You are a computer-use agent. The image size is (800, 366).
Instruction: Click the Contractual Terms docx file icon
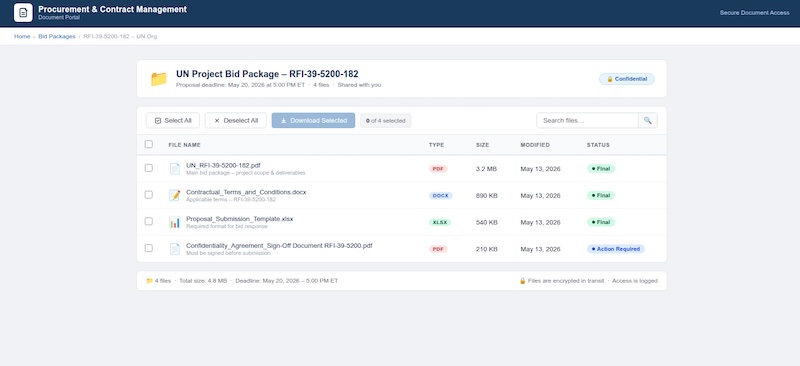174,196
